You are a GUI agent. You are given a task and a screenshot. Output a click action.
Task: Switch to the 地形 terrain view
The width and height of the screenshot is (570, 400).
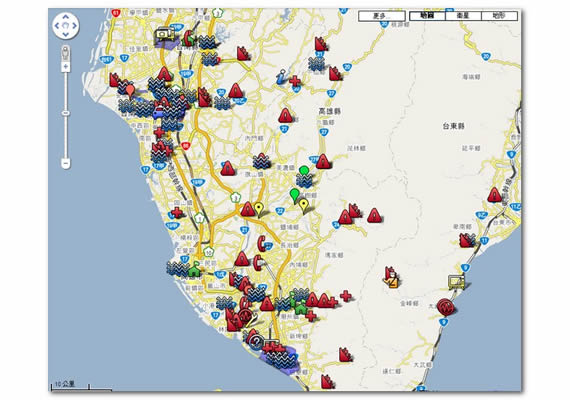pos(499,16)
